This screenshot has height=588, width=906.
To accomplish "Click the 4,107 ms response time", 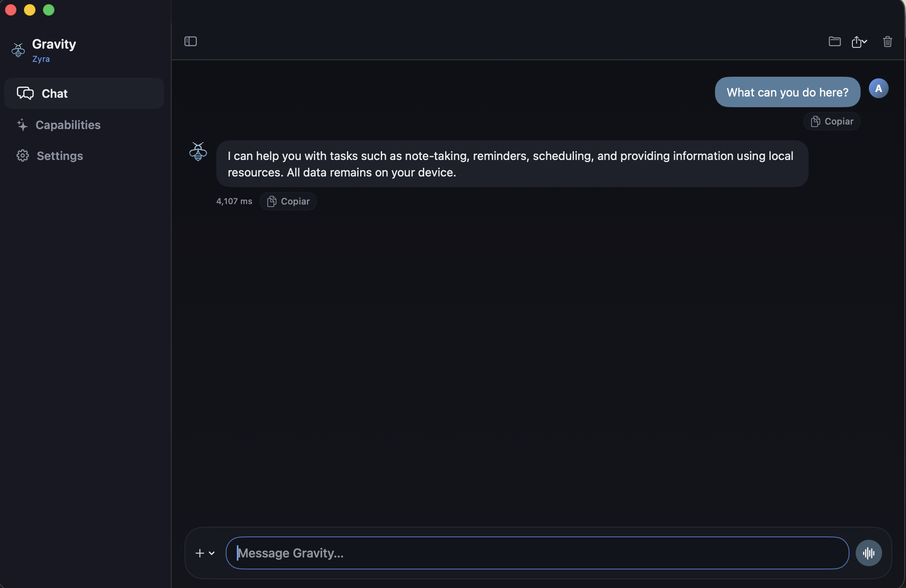I will pyautogui.click(x=234, y=201).
